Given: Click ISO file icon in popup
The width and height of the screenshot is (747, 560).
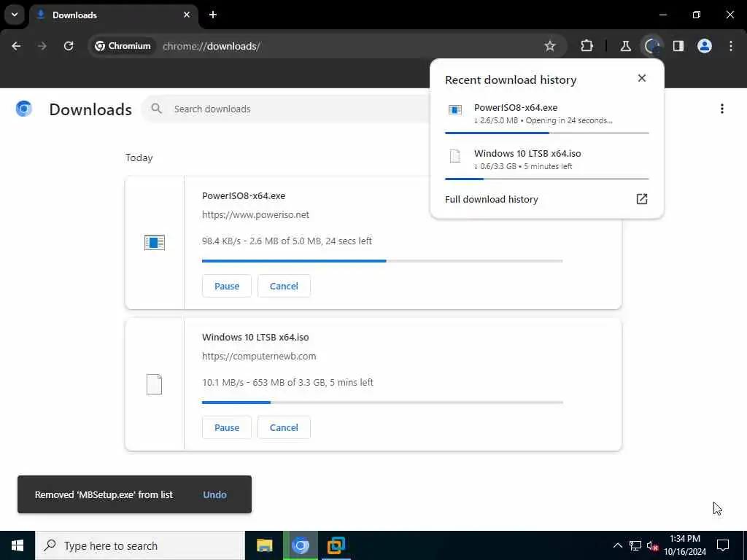Looking at the screenshot, I should 455,156.
